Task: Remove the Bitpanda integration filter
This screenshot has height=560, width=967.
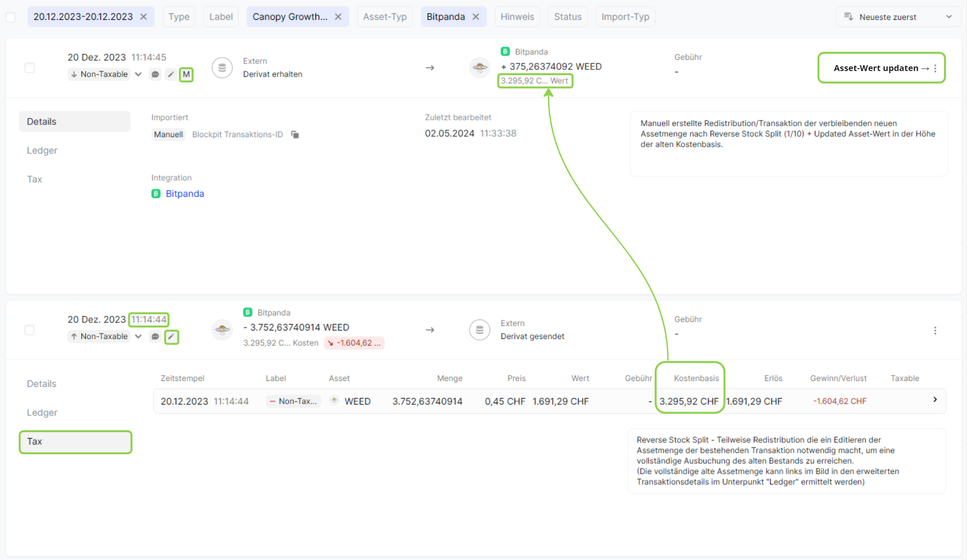Action: tap(476, 17)
